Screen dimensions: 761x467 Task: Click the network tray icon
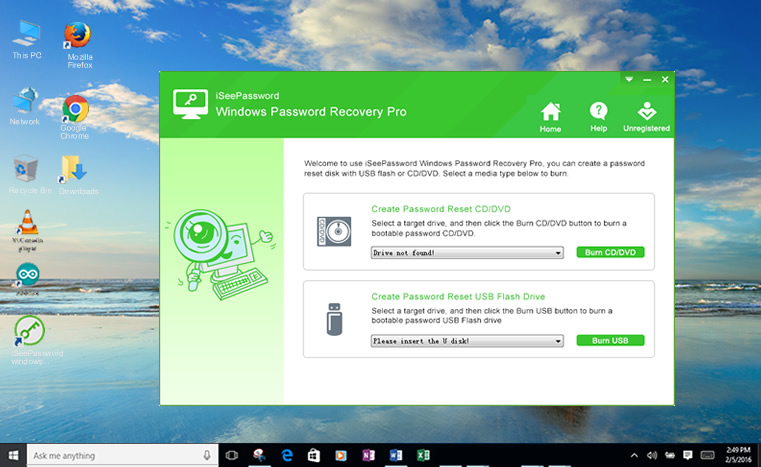(x=670, y=455)
